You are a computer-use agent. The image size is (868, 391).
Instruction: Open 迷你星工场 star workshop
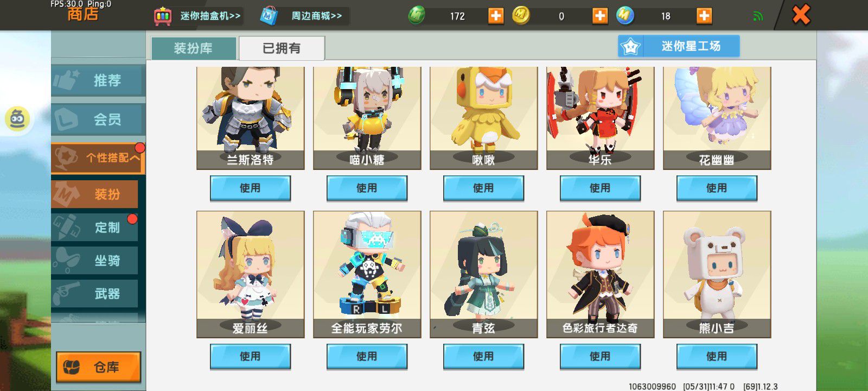[x=679, y=46]
